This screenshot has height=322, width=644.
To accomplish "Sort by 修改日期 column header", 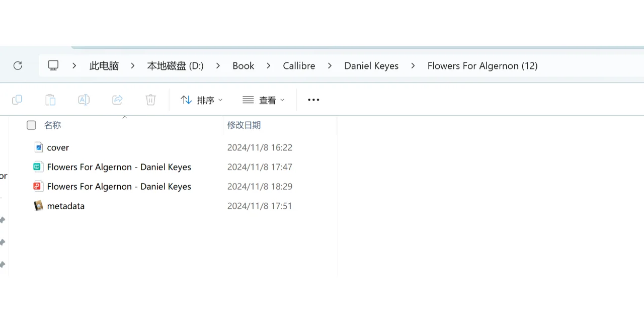I will [244, 125].
